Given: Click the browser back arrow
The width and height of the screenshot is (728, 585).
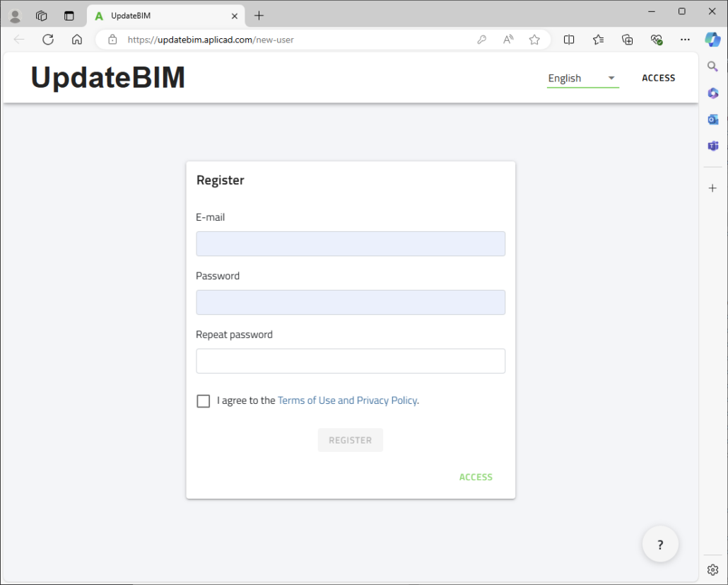Looking at the screenshot, I should point(19,40).
